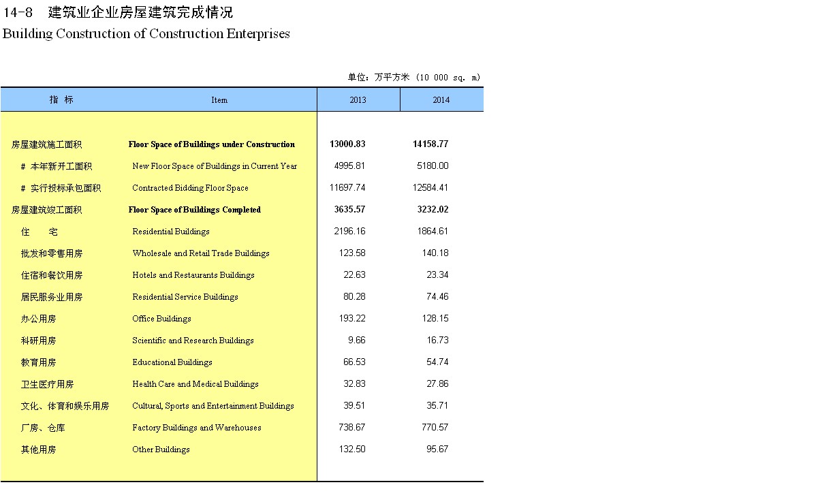Select the Floor Space of Buildings under Construction row
Image resolution: width=816 pixels, height=504 pixels.
(211, 144)
